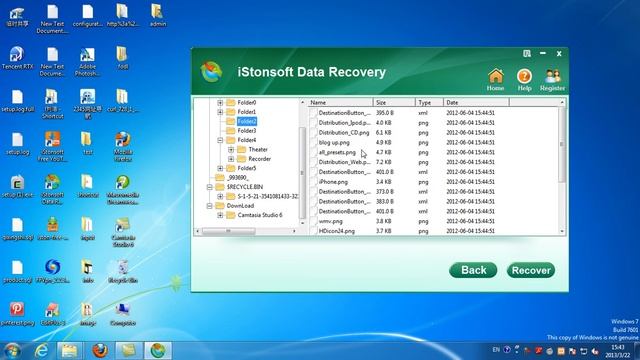Expand the Folder0 tree node

click(220, 102)
